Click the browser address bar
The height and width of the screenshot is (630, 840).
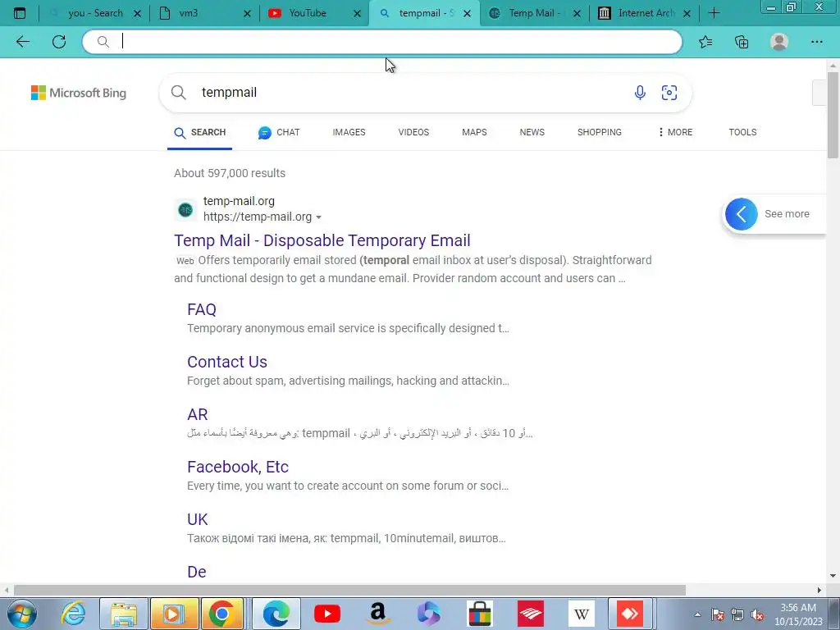[x=382, y=42]
